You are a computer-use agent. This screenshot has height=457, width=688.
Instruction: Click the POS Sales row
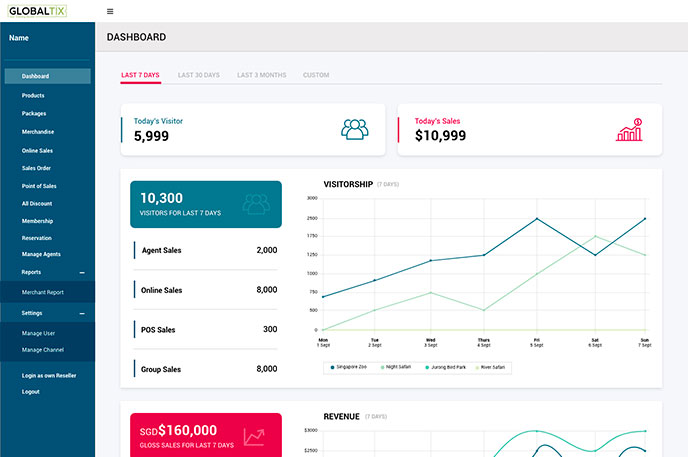click(x=206, y=329)
